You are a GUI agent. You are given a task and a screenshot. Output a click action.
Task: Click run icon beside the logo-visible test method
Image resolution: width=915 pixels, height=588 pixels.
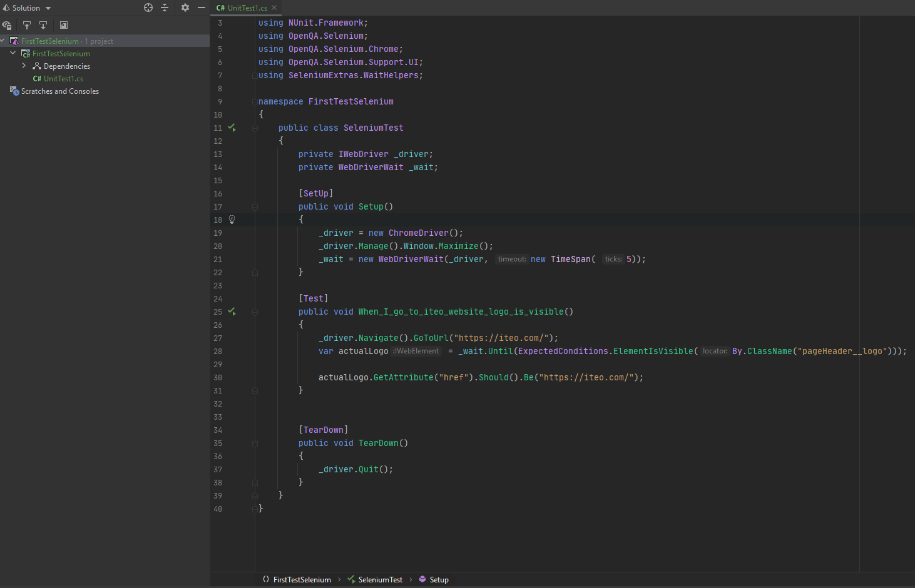point(232,312)
